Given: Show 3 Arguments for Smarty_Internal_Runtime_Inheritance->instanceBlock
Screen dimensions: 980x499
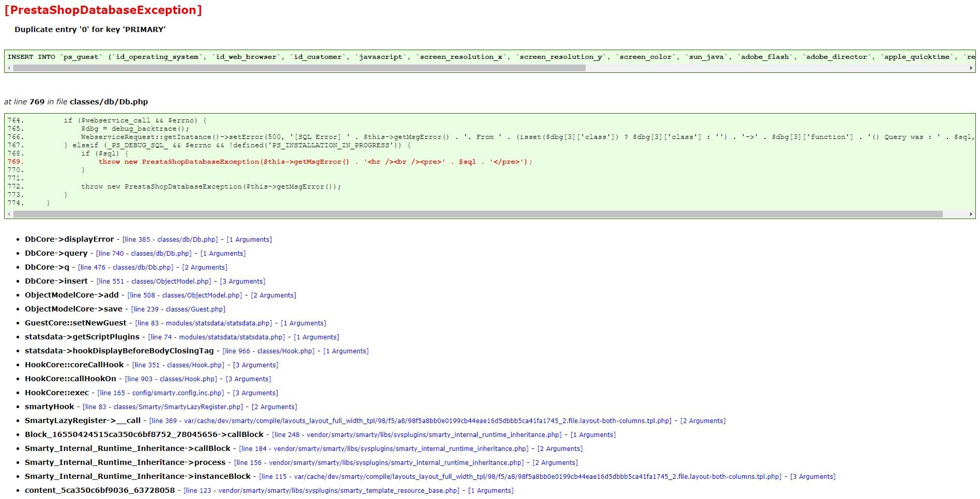Looking at the screenshot, I should 813,477.
